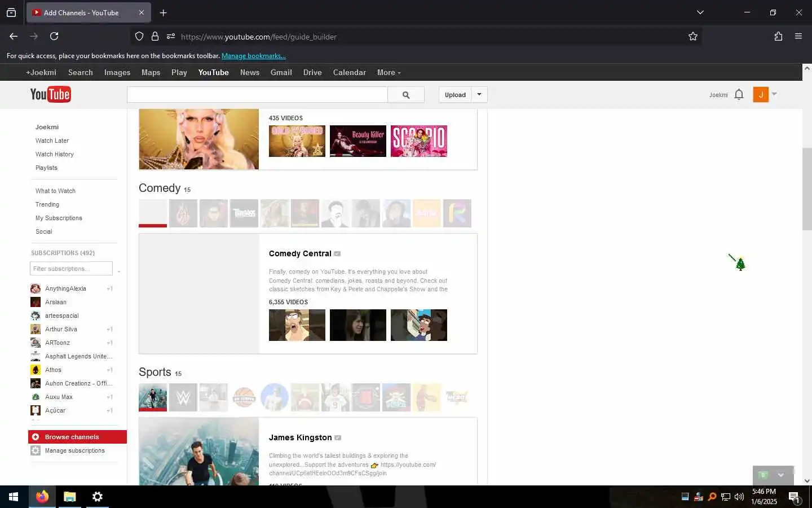Click Firefox back arrow
812x508 pixels.
point(14,36)
